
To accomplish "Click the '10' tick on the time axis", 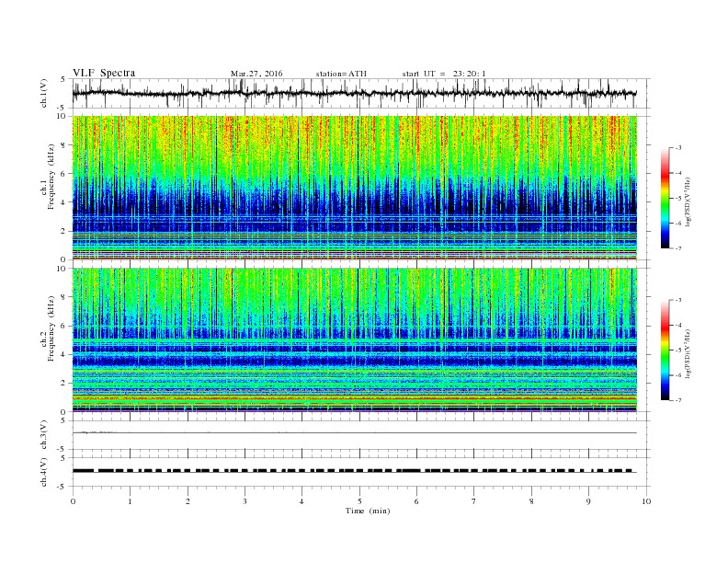I will coord(646,501).
